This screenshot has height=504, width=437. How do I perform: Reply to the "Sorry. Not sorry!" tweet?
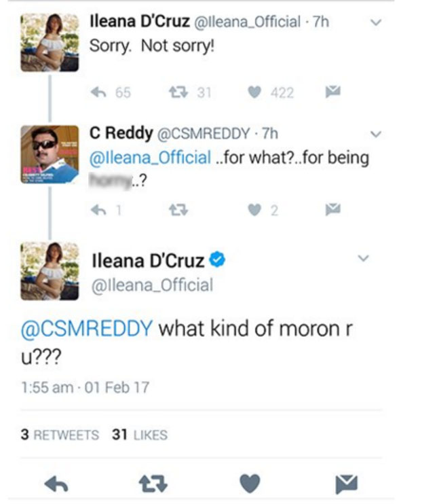tap(99, 92)
